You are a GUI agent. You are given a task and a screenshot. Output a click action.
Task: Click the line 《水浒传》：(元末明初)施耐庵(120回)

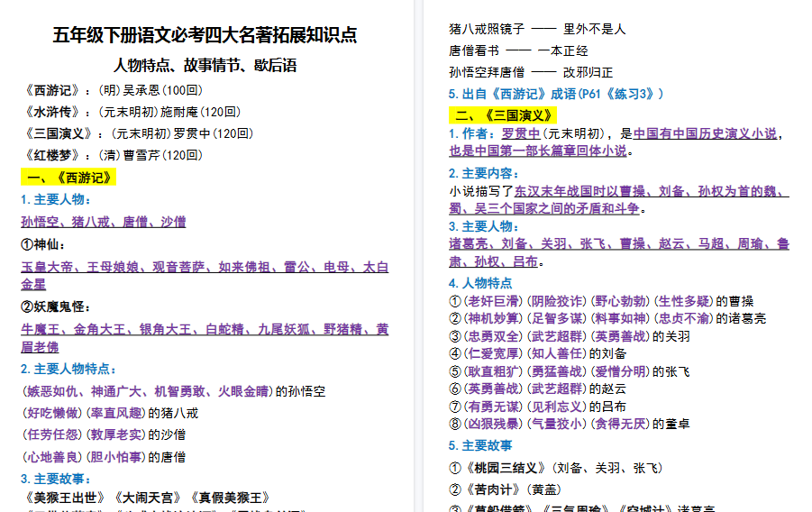pyautogui.click(x=131, y=112)
